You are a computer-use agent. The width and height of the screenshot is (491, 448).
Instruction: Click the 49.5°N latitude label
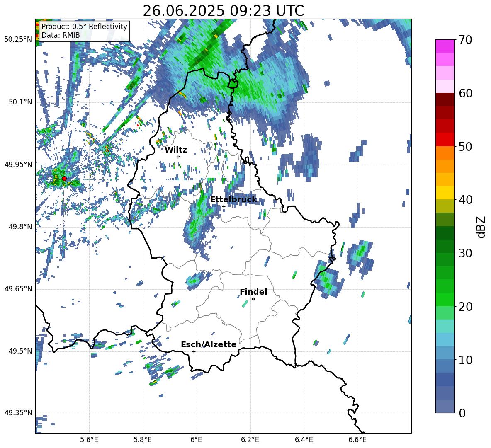pyautogui.click(x=21, y=351)
